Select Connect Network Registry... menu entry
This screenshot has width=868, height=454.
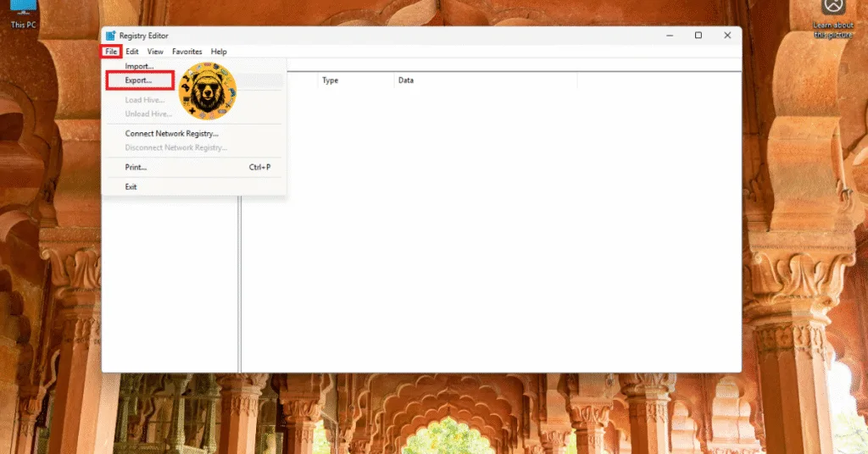pos(172,134)
